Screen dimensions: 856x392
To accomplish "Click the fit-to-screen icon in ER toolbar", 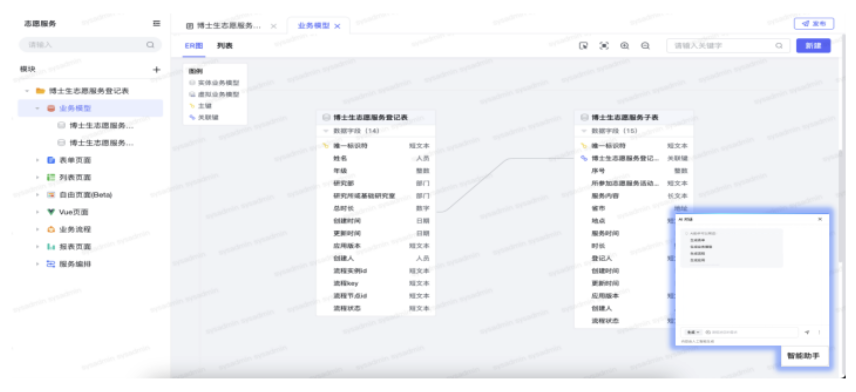I will click(x=604, y=46).
